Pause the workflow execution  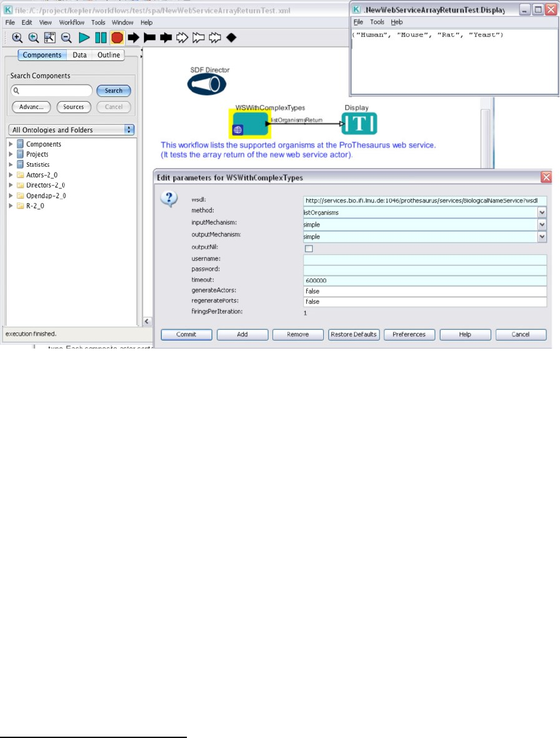[101, 38]
